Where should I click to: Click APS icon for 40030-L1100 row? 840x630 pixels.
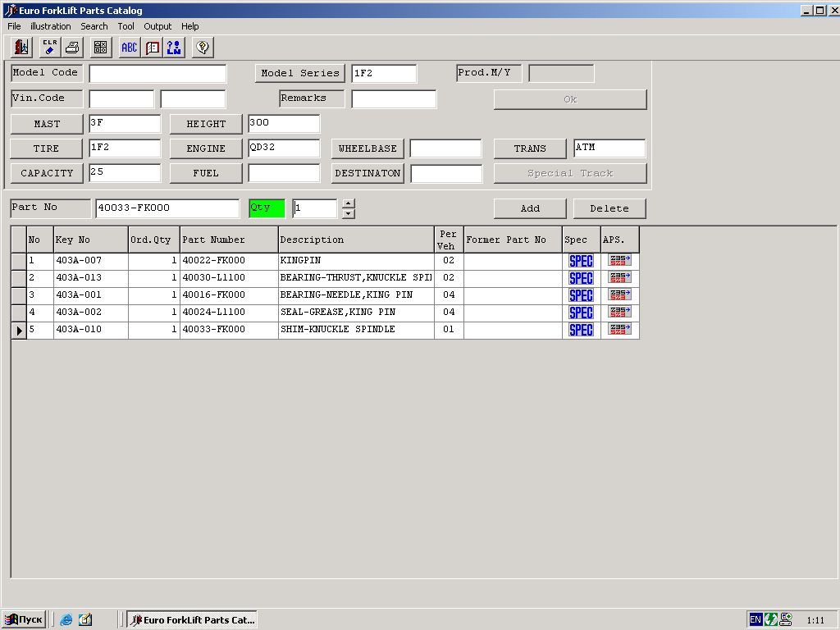(x=619, y=277)
